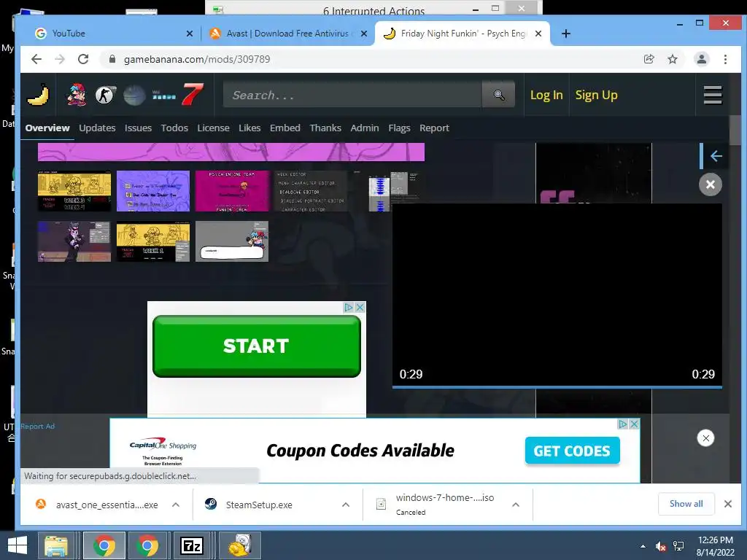The height and width of the screenshot is (560, 747).
Task: Open the yellow Week 3 screenshot thumbnail
Action: pos(74,191)
